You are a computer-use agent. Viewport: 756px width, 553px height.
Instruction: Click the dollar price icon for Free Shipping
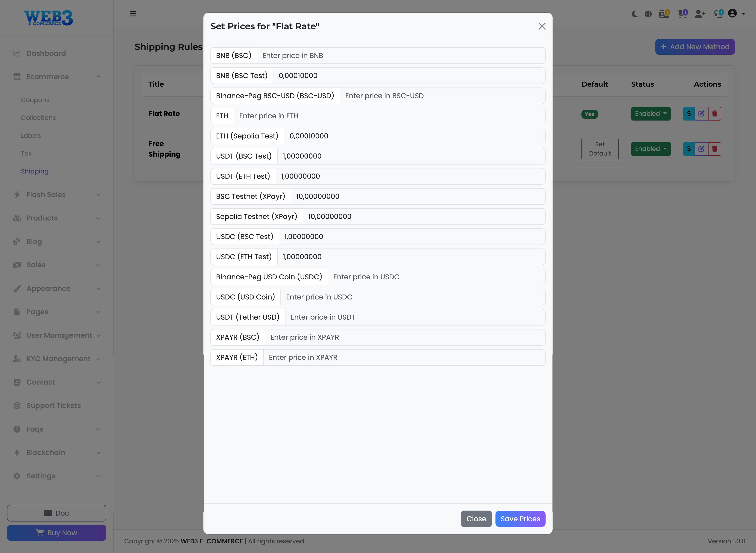coord(689,149)
